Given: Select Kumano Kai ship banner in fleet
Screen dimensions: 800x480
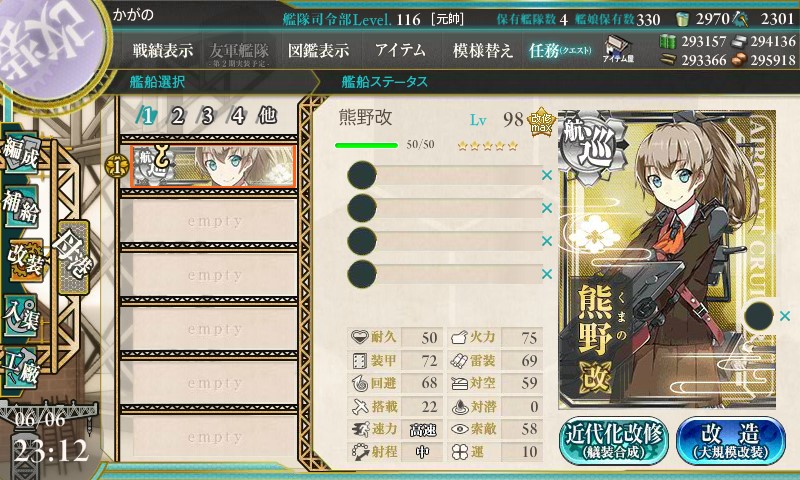Looking at the screenshot, I should [x=213, y=166].
